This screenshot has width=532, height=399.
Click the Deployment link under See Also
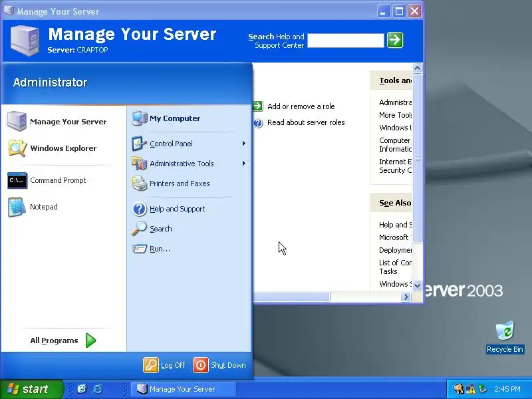[x=395, y=250]
